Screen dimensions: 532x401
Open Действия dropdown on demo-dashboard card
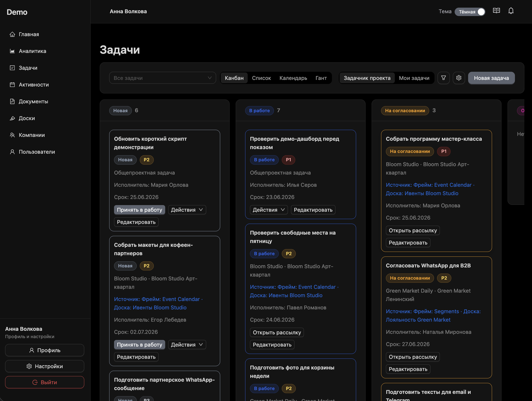pyautogui.click(x=269, y=210)
